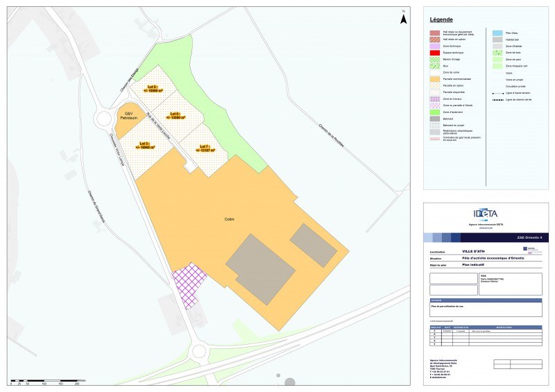
Task: Click the VISA box in title block
Action: tap(511, 284)
